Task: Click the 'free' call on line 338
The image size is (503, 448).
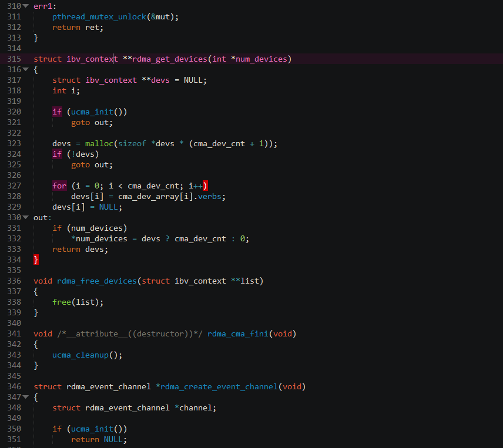Action: [62, 302]
